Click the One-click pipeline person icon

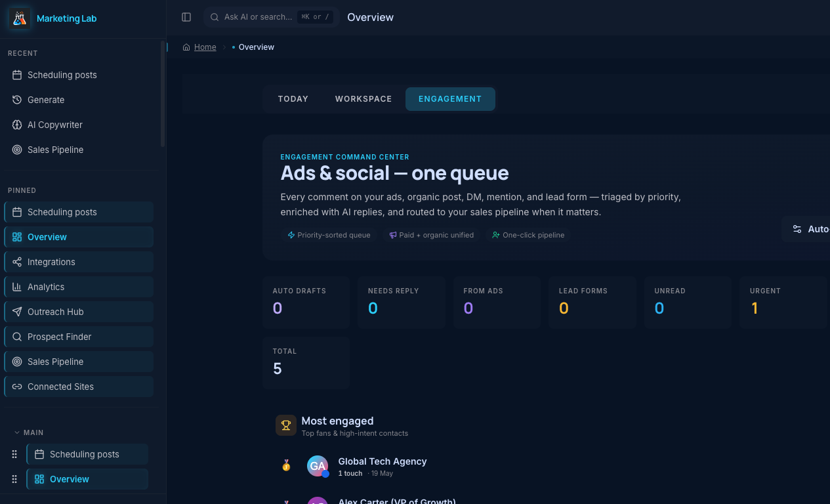point(496,235)
